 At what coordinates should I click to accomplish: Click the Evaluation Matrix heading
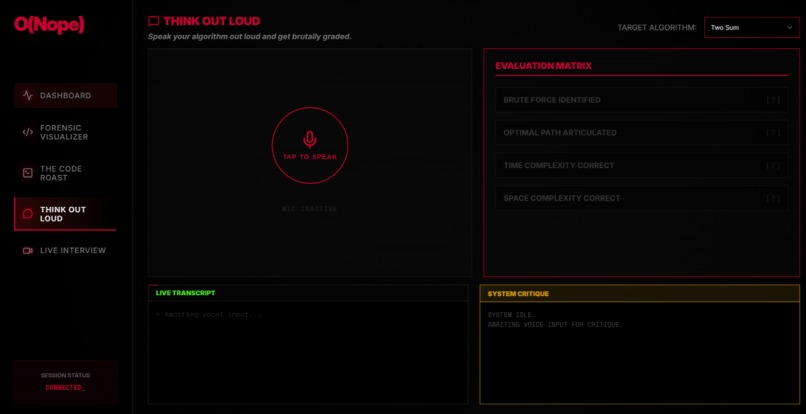click(x=543, y=66)
